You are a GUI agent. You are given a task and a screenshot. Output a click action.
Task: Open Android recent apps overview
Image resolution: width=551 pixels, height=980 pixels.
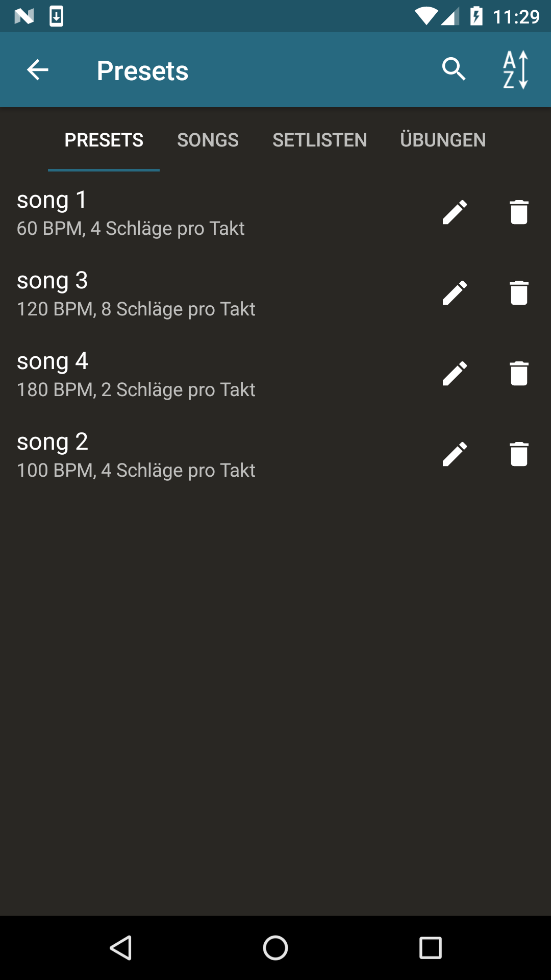click(430, 948)
